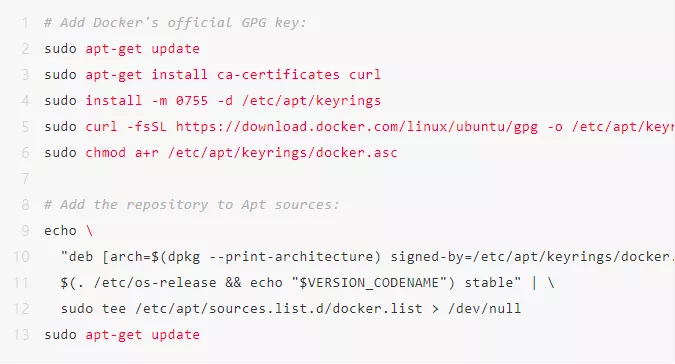Click '--print-architecture' on line 10
The image size is (675, 364).
295,256
